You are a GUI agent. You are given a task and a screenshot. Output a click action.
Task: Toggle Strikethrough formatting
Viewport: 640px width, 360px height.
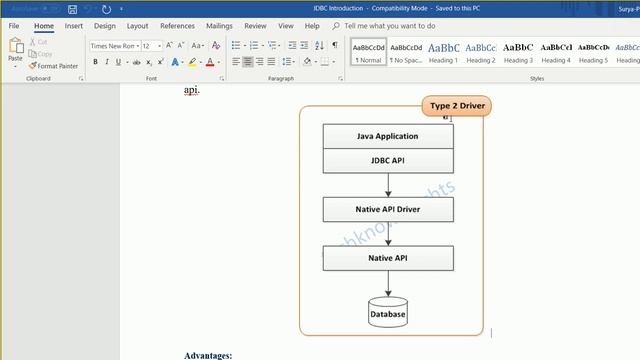click(x=137, y=62)
